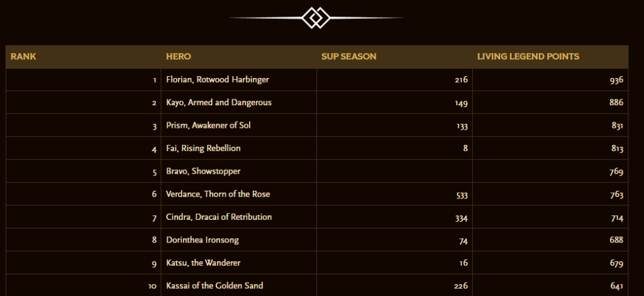Open Cindra, Dracai of Retribution entry
The height and width of the screenshot is (296, 644).
(219, 217)
